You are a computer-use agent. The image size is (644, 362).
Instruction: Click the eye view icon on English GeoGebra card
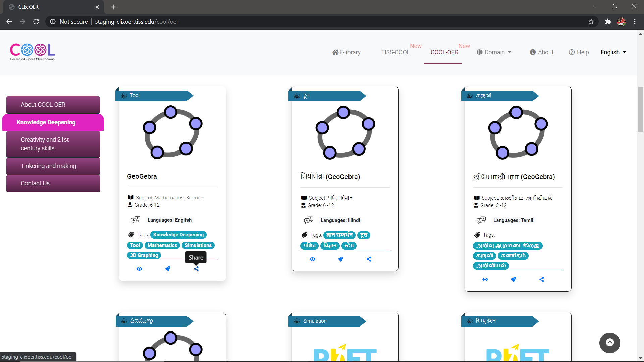pyautogui.click(x=139, y=269)
